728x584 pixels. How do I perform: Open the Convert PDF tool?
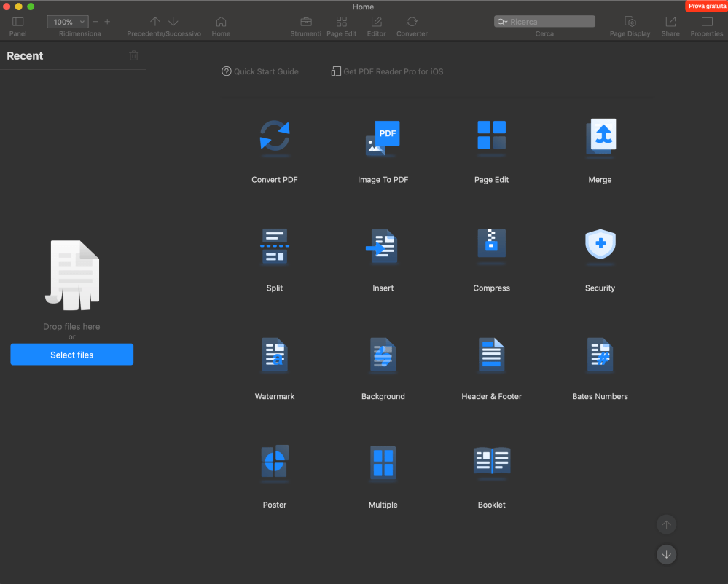[x=275, y=138]
